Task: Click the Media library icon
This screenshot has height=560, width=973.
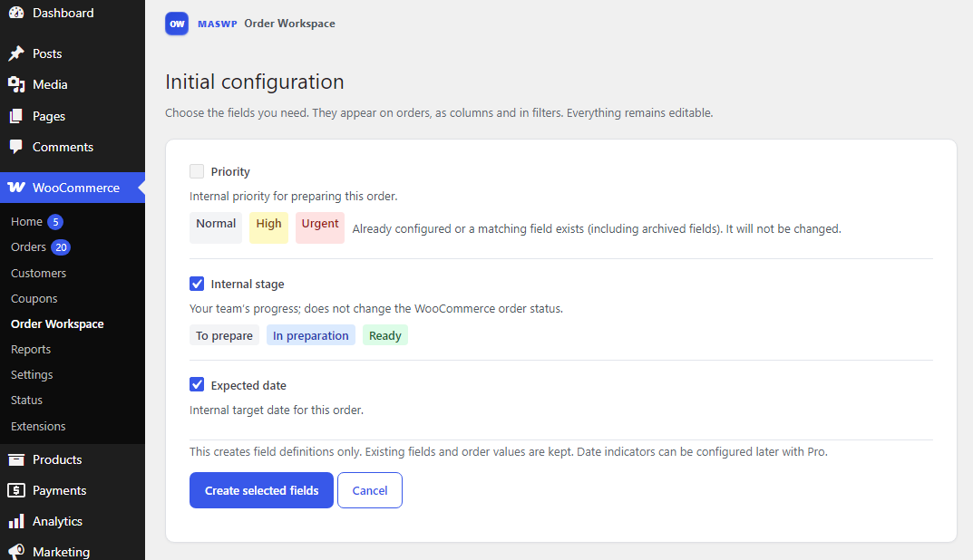Action: (x=16, y=84)
